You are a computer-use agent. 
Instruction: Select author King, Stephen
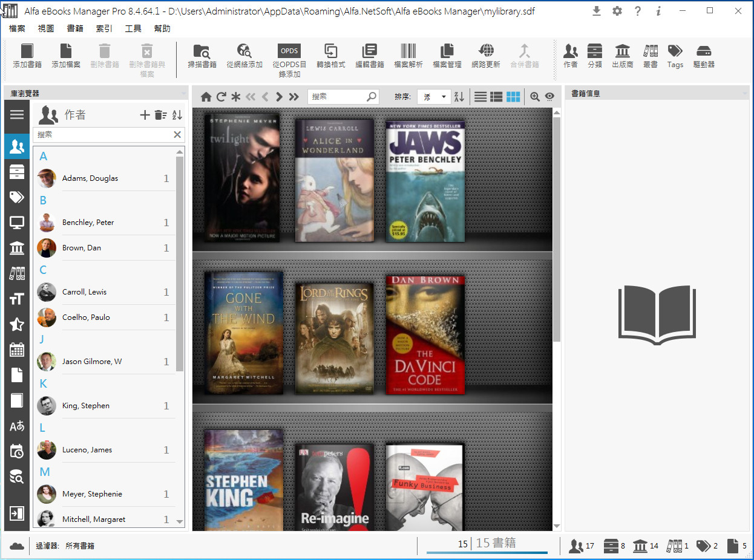(x=105, y=406)
